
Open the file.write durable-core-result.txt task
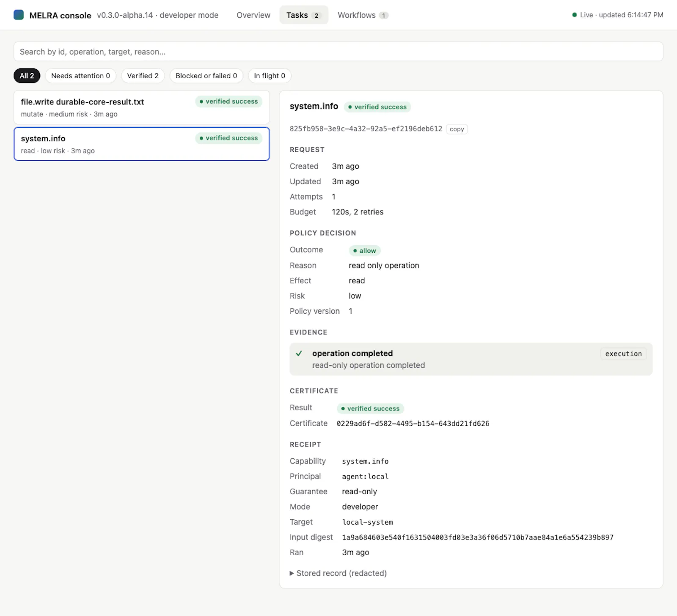click(142, 107)
